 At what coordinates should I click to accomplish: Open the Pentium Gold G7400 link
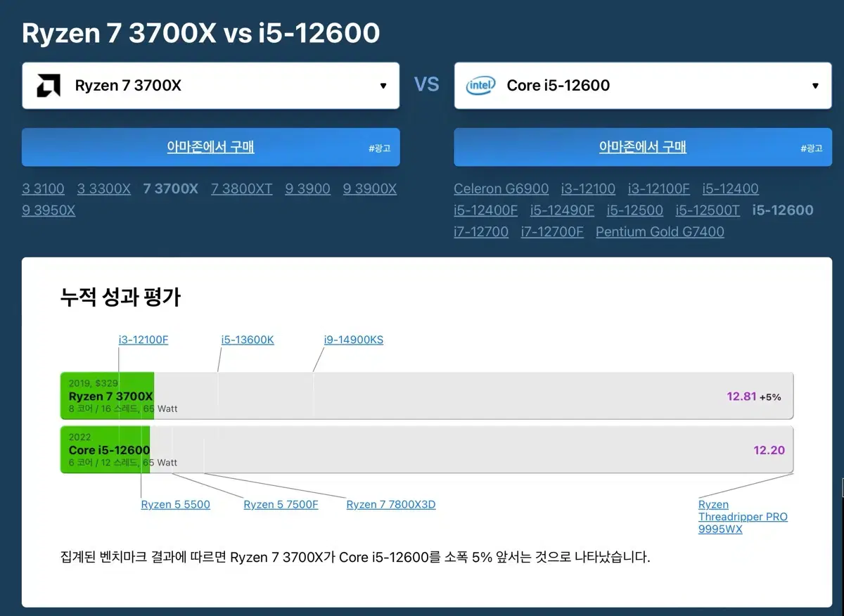point(660,231)
